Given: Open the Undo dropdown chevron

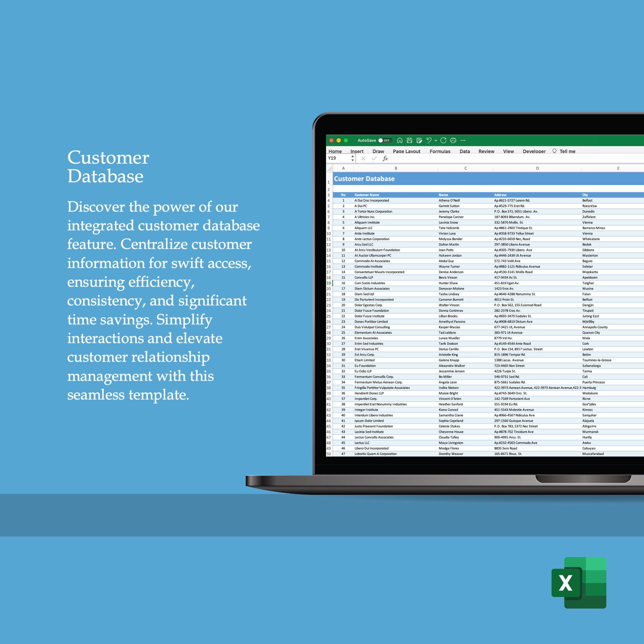Looking at the screenshot, I should coord(436,140).
